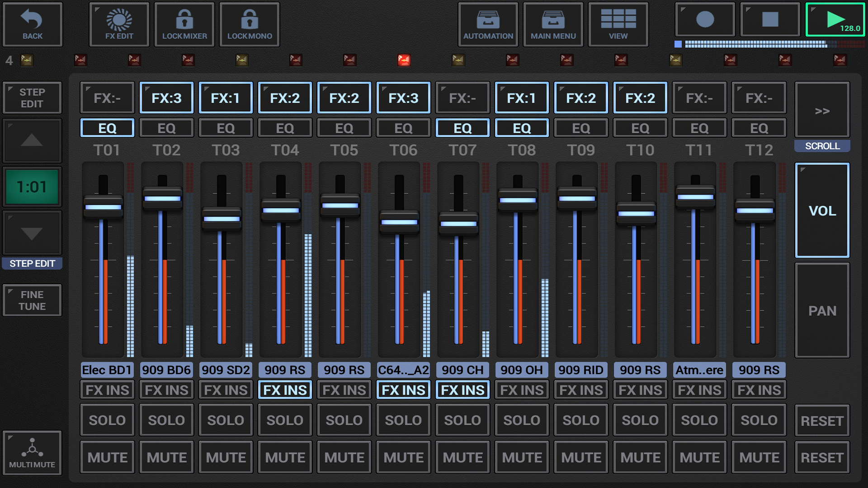Mute track T06
868x488 pixels.
coord(403,457)
